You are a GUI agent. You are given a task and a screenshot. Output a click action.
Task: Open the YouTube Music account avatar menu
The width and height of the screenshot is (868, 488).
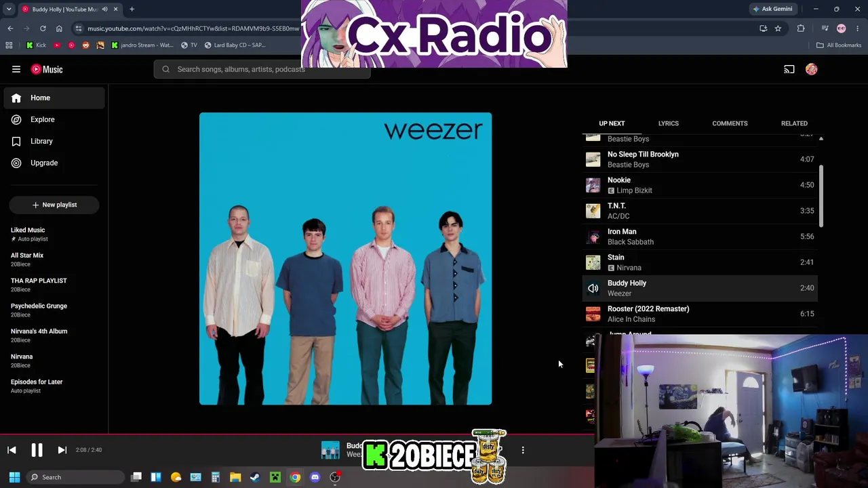[812, 69]
